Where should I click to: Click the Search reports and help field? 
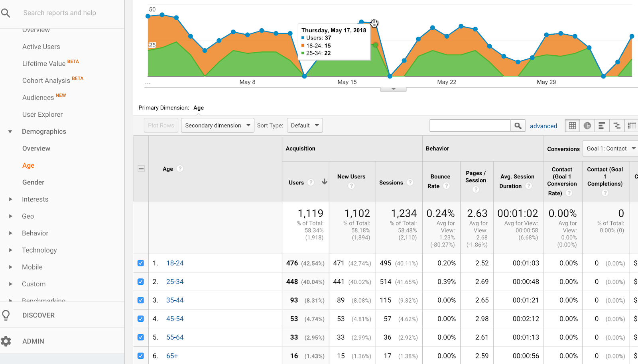(60, 13)
